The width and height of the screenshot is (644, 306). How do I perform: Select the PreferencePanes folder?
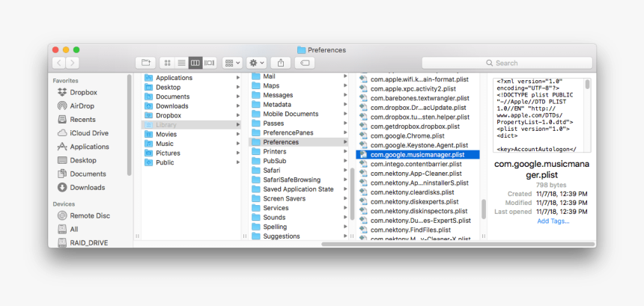[299, 133]
